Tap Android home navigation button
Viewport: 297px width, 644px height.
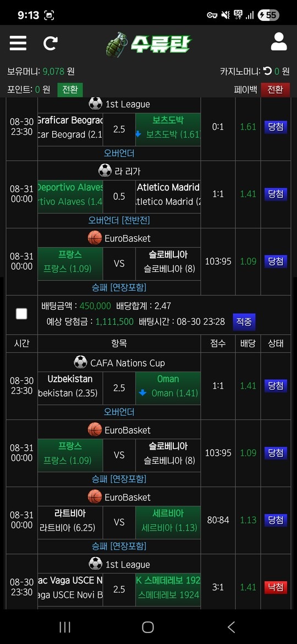tap(148, 627)
